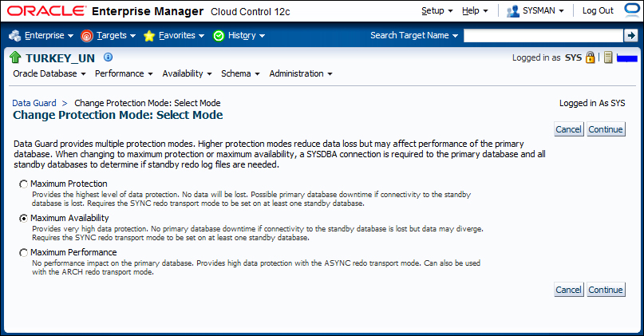The image size is (644, 336).
Task: Click the top Cancel button
Action: click(x=568, y=129)
